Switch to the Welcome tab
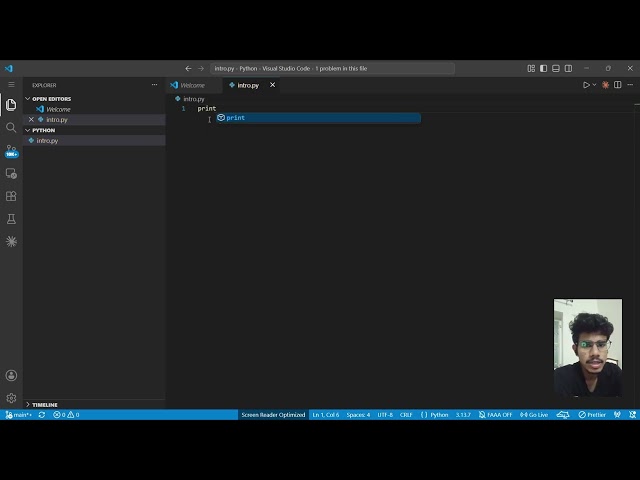The image size is (640, 480). pos(194,85)
